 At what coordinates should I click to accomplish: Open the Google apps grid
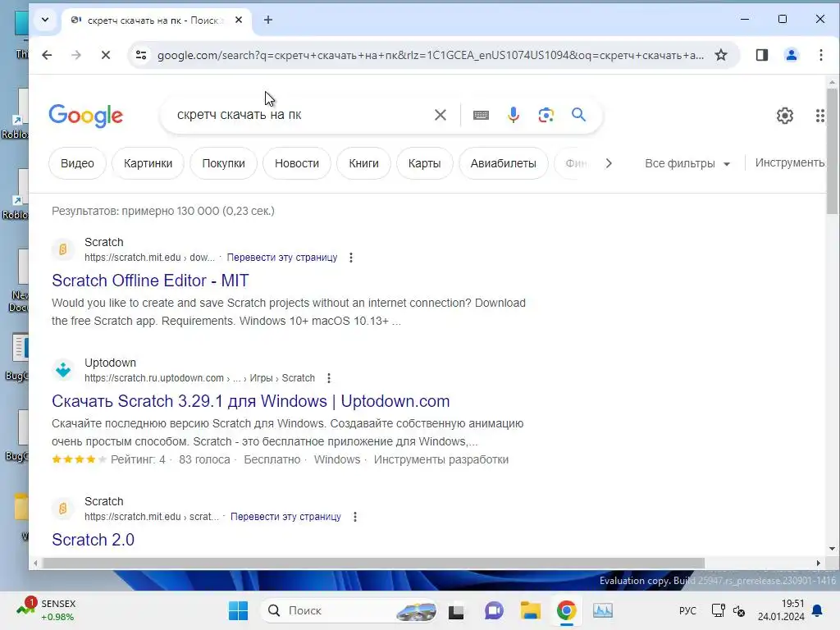[x=820, y=115]
